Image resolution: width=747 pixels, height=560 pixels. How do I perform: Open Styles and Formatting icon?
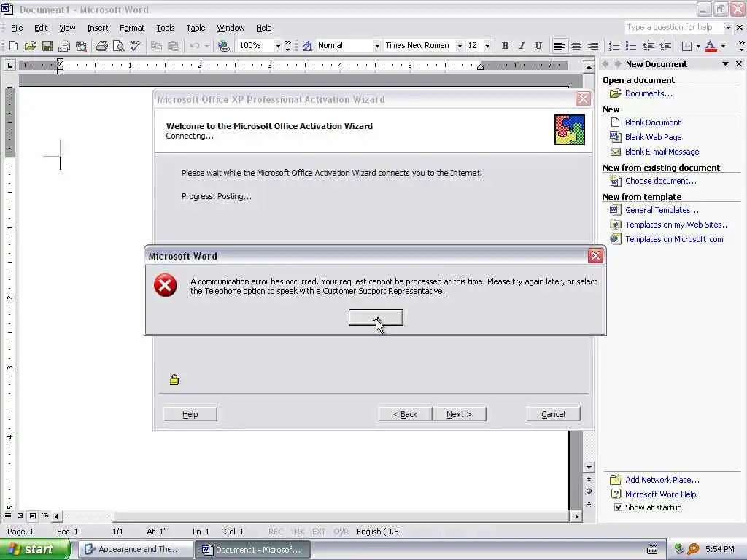click(307, 46)
